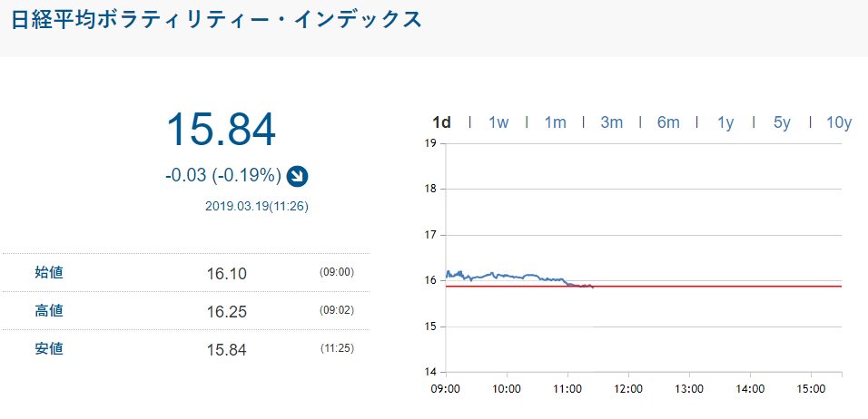Select the 5y chart range
Image resolution: width=868 pixels, height=419 pixels.
(782, 122)
